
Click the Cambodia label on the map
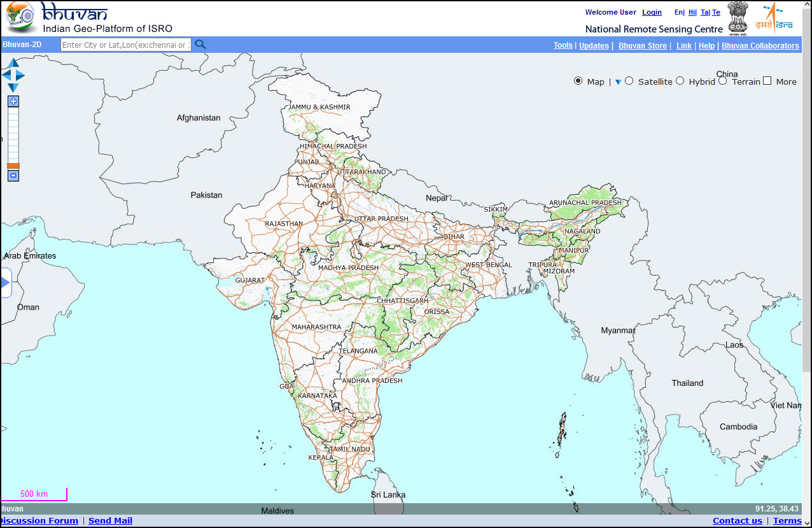tap(738, 427)
